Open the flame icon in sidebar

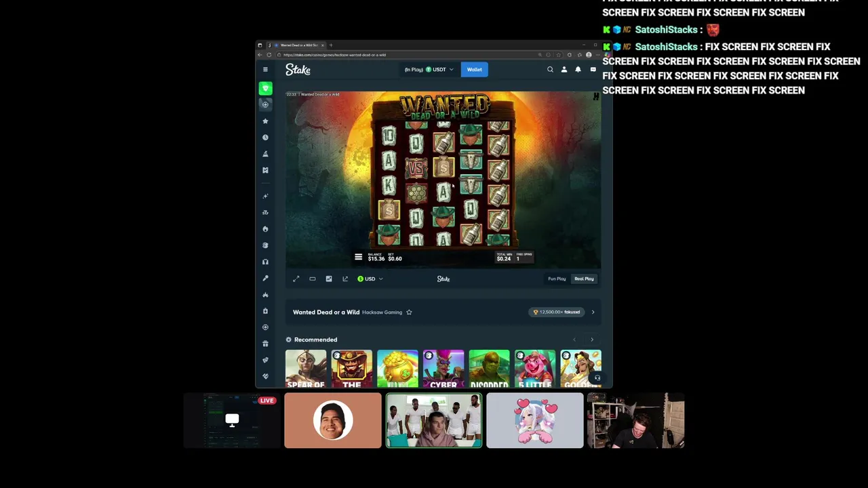pos(265,229)
